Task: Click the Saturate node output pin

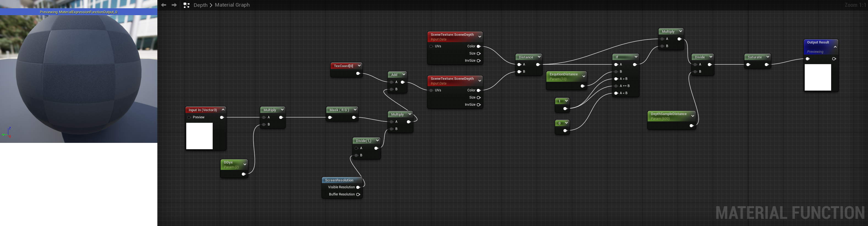Action: [766, 65]
